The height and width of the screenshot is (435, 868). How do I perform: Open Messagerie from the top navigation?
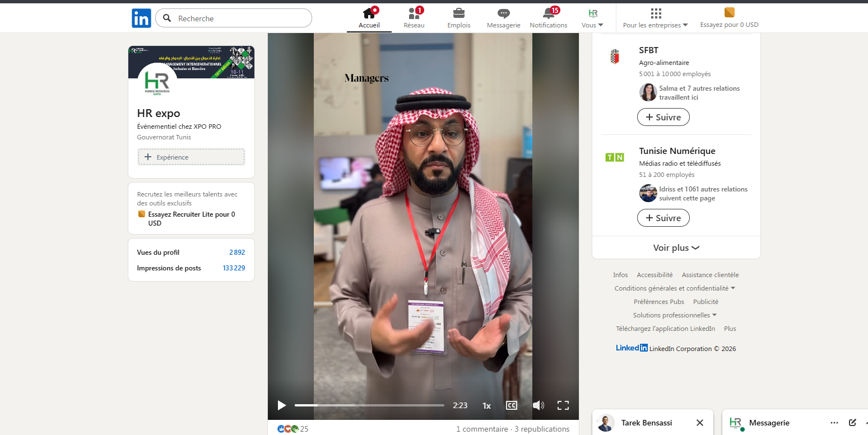pyautogui.click(x=503, y=13)
